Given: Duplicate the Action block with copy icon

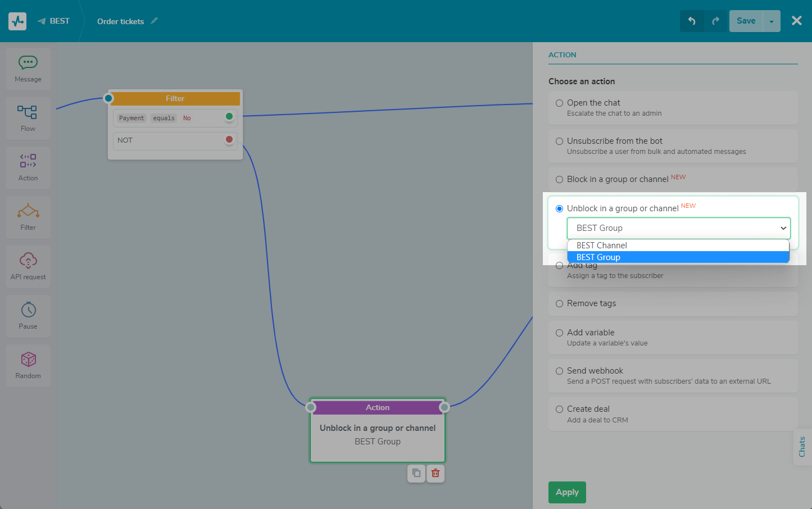Looking at the screenshot, I should [416, 473].
